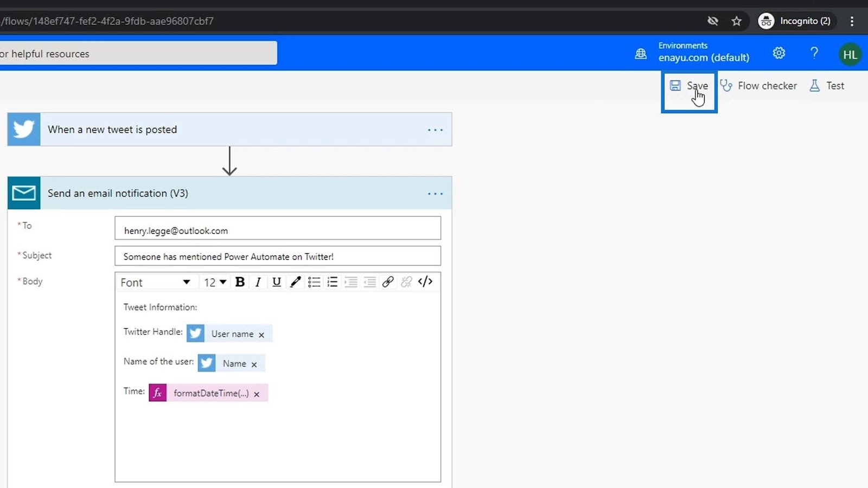Switch to code view icon

[425, 281]
